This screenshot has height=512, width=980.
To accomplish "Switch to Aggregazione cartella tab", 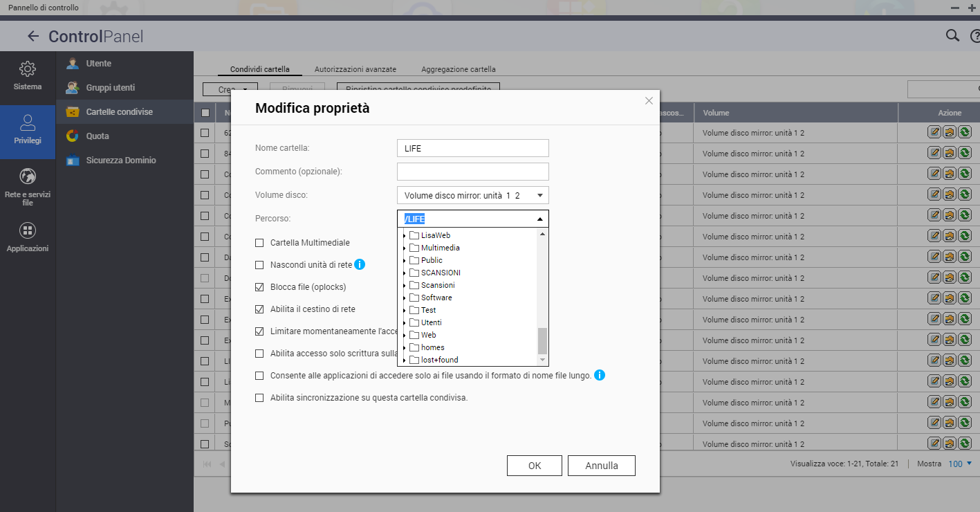I will [x=458, y=69].
